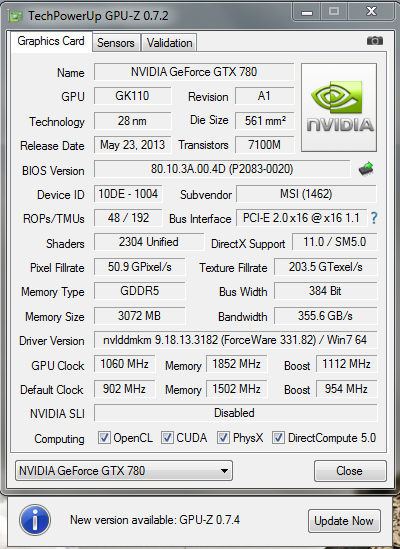Screen dimensions: 400x549
Task: Click the Release Date field May 23, 2013
Action: [132, 145]
